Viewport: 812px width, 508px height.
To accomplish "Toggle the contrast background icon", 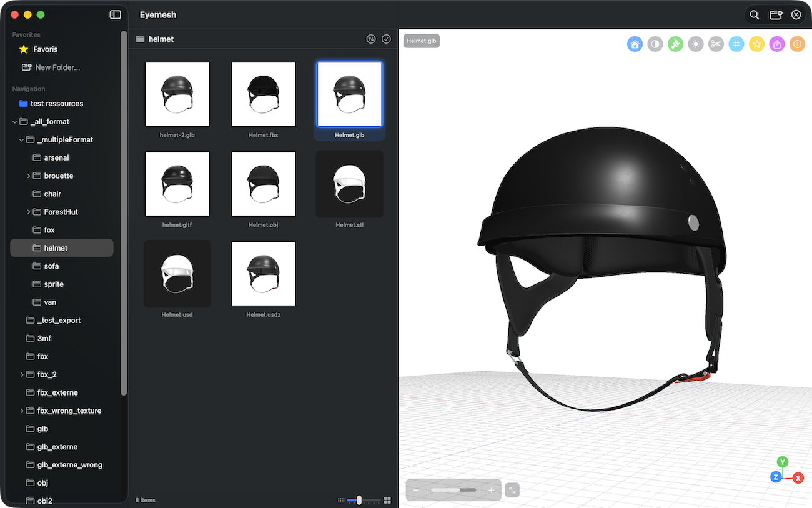I will (655, 44).
